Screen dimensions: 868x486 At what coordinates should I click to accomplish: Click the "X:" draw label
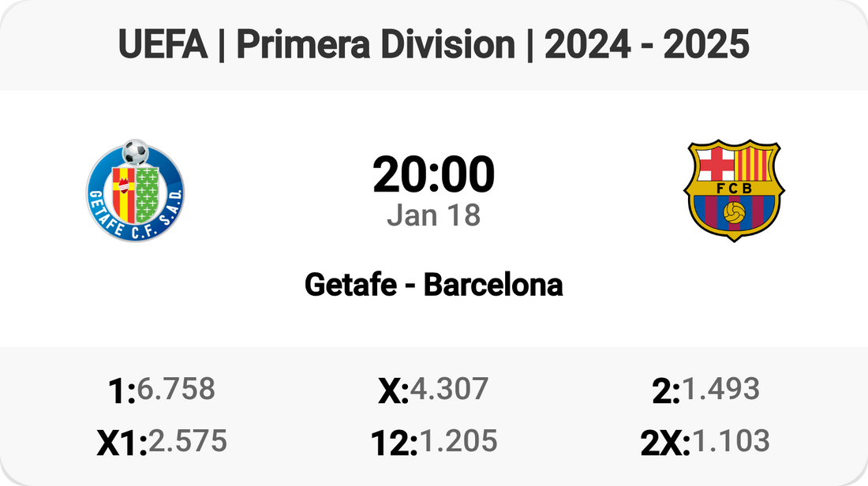coord(393,391)
